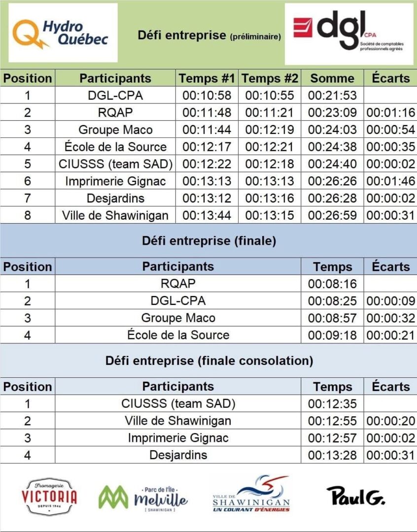Select CIUSSS (team SAD) in consolation table

[x=178, y=403]
